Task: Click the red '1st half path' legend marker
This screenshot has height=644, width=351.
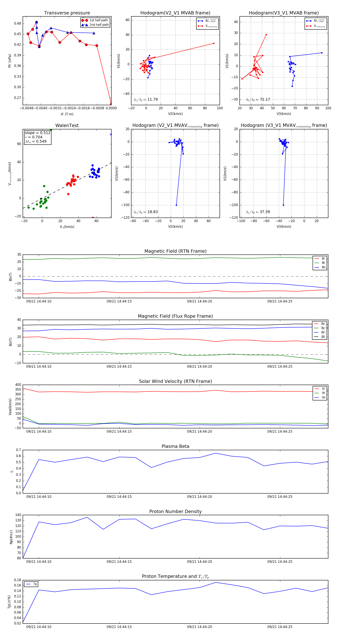Action: pyautogui.click(x=84, y=20)
